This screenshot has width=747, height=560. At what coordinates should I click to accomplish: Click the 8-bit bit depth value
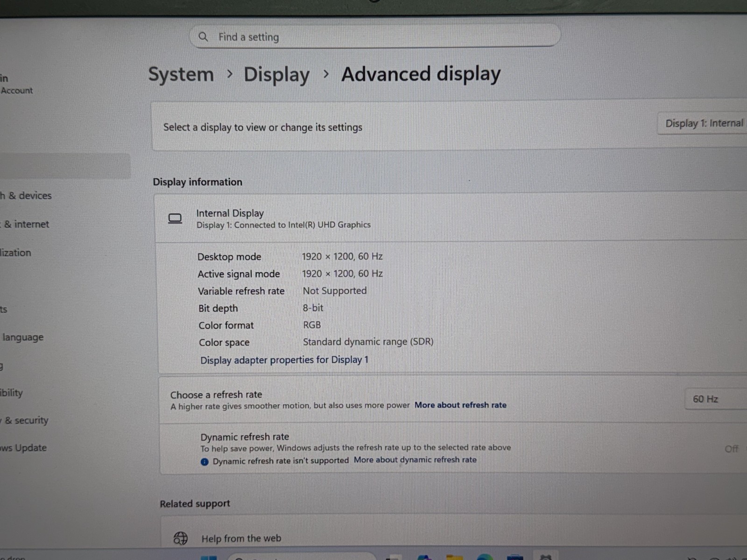click(313, 308)
